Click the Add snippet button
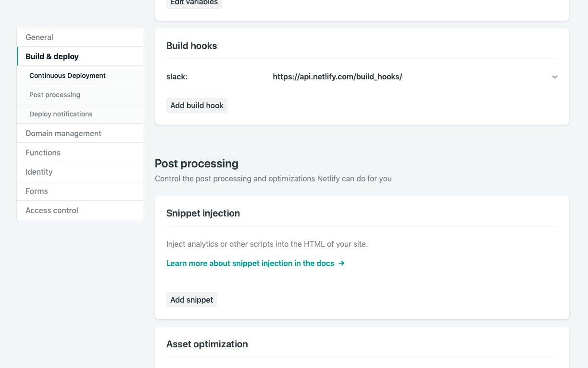The height and width of the screenshot is (368, 588). pyautogui.click(x=191, y=299)
